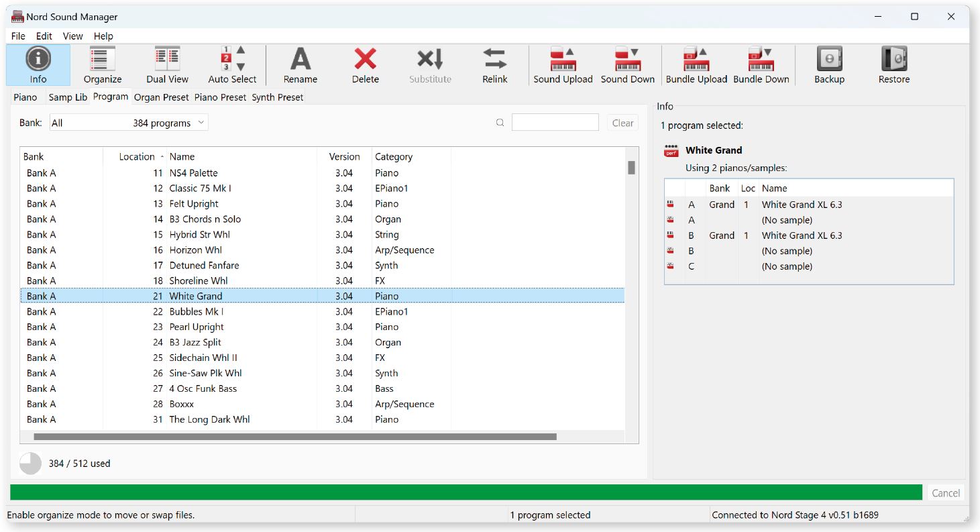
Task: Enable Organize mode in the toolbar
Action: pos(103,65)
